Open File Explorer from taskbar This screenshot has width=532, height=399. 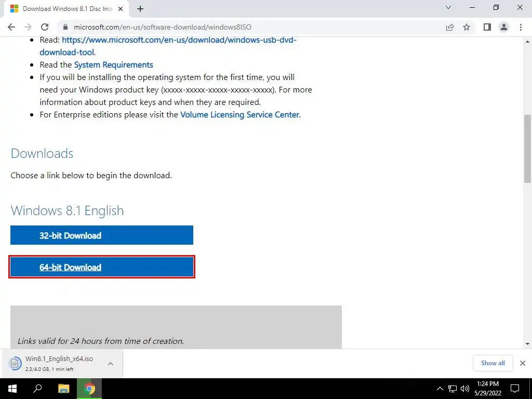[x=64, y=389]
